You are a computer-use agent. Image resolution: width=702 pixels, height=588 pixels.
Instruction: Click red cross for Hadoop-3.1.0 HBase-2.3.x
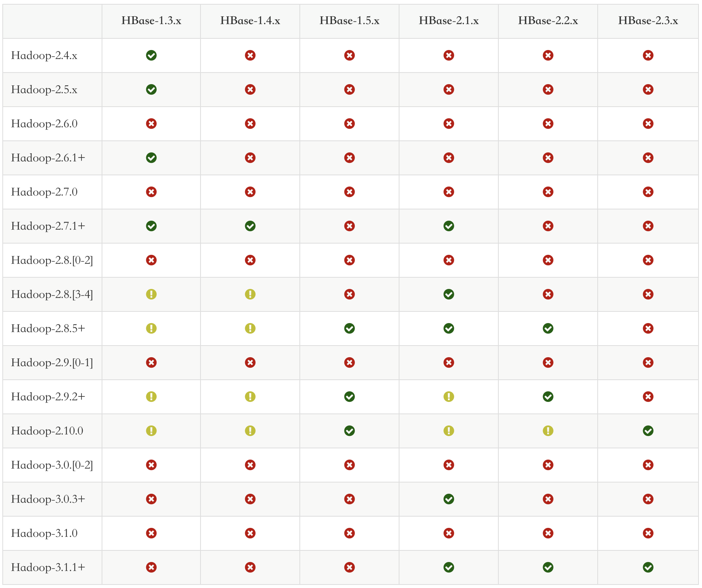[648, 533]
